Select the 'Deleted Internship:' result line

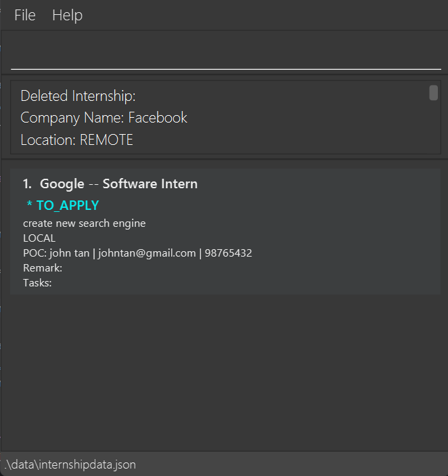78,96
